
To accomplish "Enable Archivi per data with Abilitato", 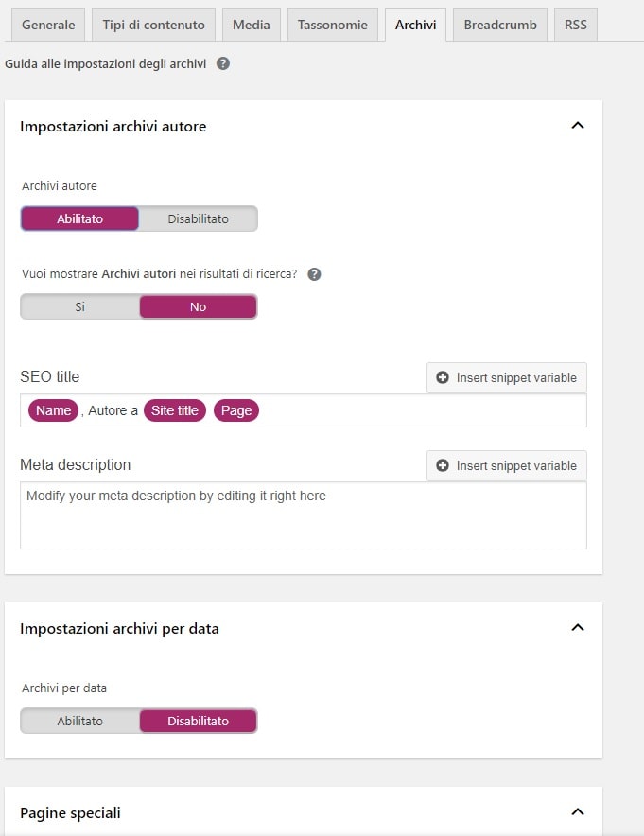I will (x=80, y=721).
